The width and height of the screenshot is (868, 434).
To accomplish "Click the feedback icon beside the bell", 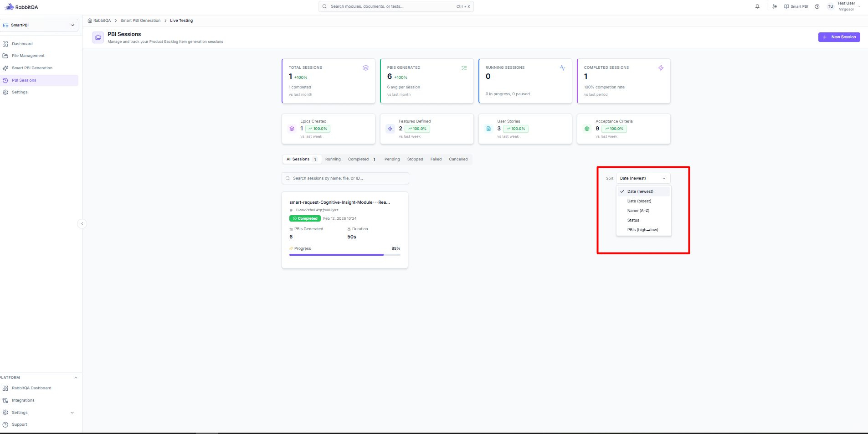I will tap(775, 6).
